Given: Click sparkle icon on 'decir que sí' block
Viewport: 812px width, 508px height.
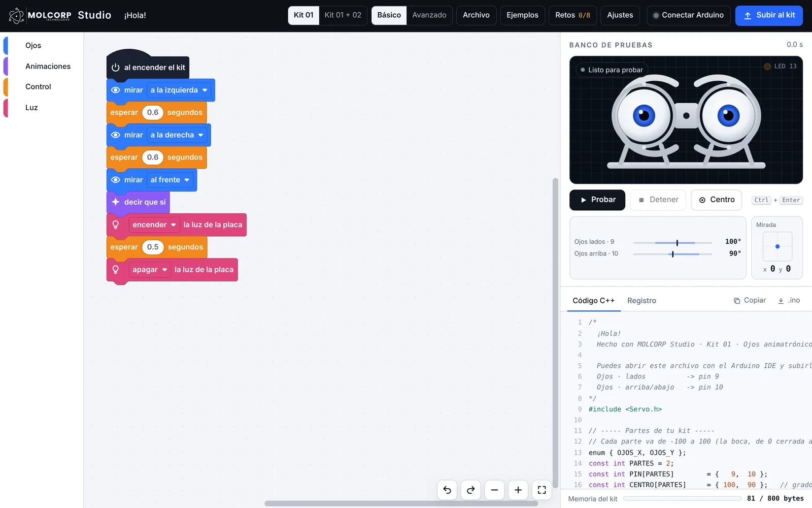Looking at the screenshot, I should (x=116, y=202).
